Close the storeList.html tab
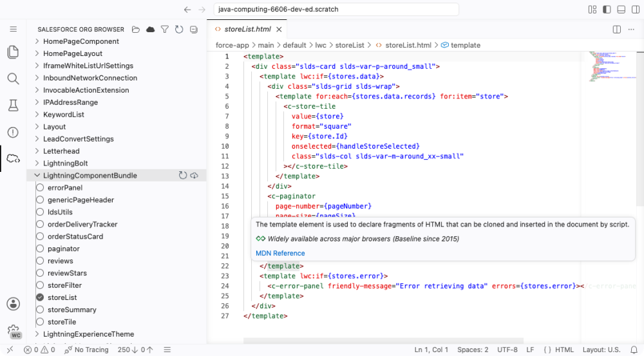 point(279,29)
